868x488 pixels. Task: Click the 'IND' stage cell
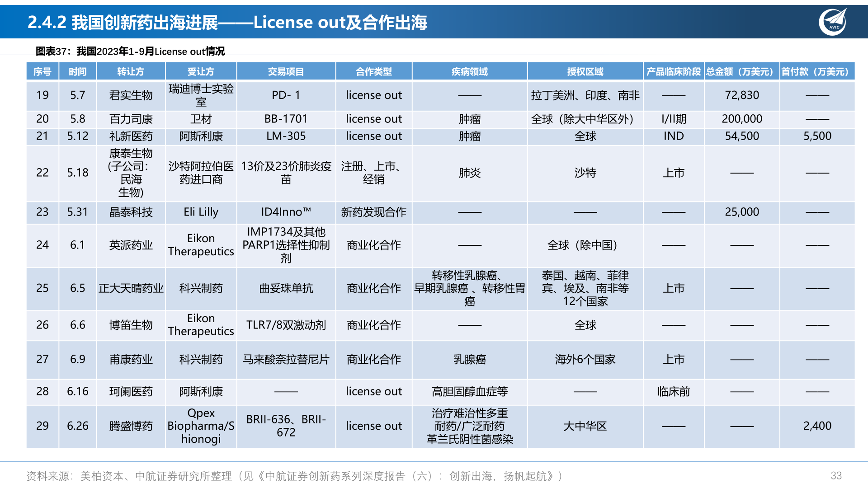[x=674, y=136]
